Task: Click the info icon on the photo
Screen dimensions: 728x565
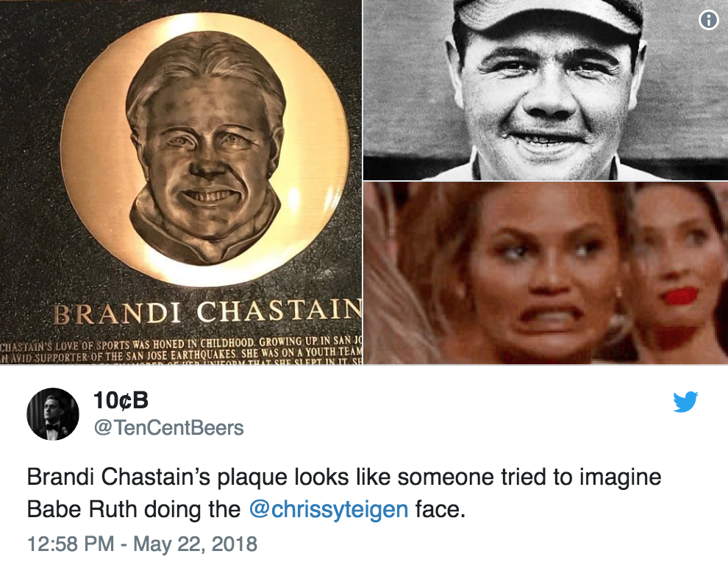Action: pyautogui.click(x=708, y=20)
